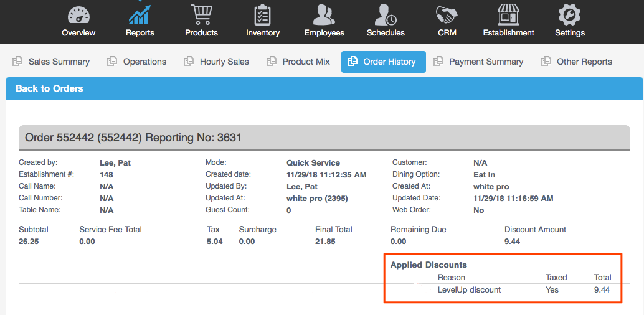Open Settings gear icon
This screenshot has width=644, height=315.
(x=569, y=15)
